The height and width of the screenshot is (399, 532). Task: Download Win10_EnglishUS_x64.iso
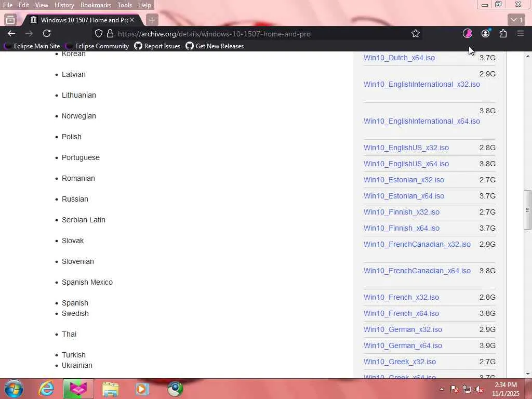coord(406,164)
